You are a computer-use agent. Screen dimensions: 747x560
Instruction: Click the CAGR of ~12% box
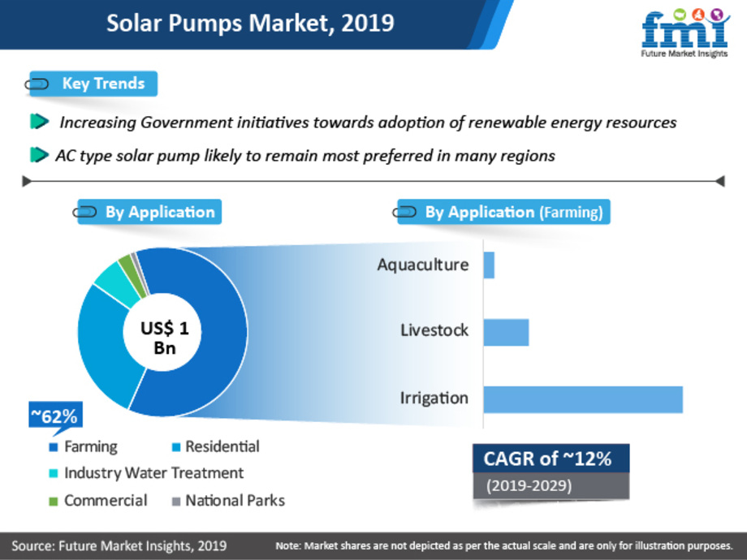[x=551, y=459]
